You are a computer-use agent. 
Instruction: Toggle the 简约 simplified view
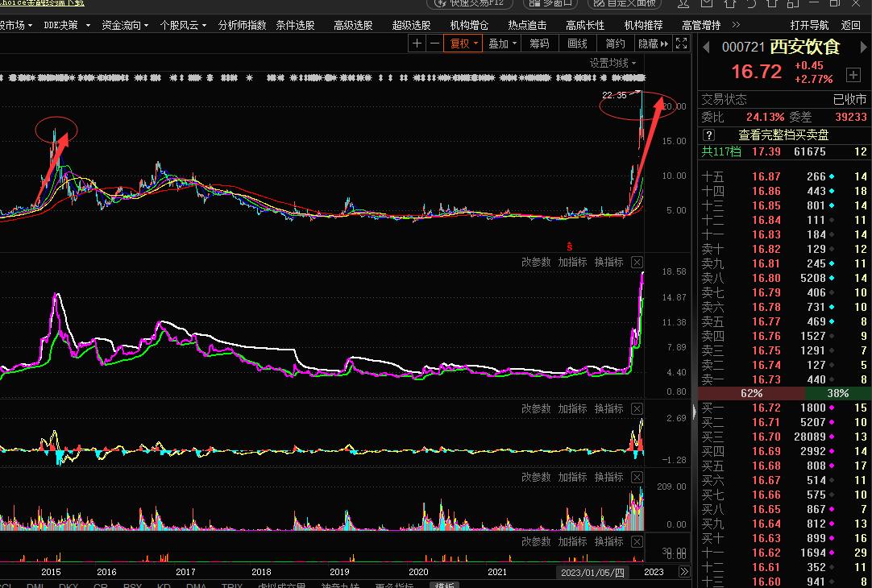coord(615,43)
